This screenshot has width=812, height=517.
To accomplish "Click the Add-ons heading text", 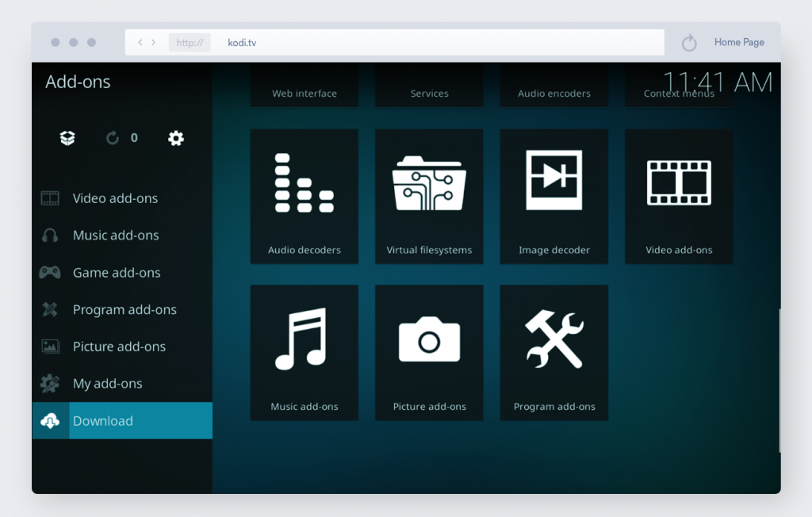I will tap(78, 82).
